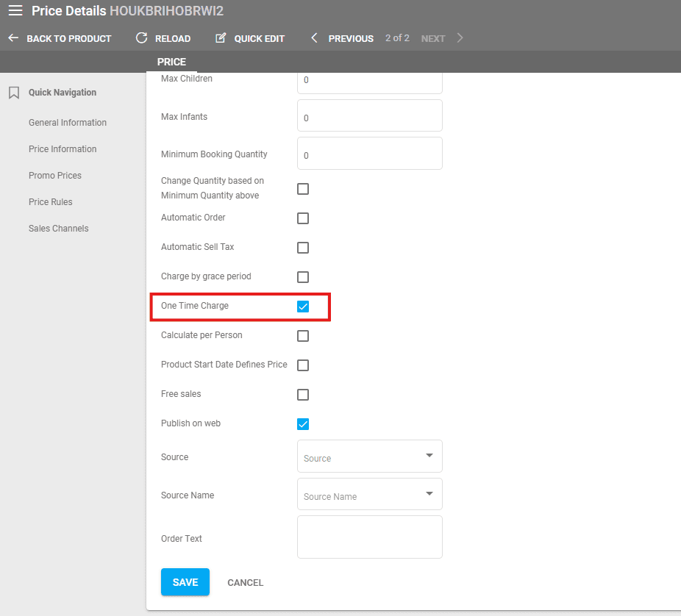Disable the Publish on web checkbox
681x616 pixels.
[x=303, y=424]
